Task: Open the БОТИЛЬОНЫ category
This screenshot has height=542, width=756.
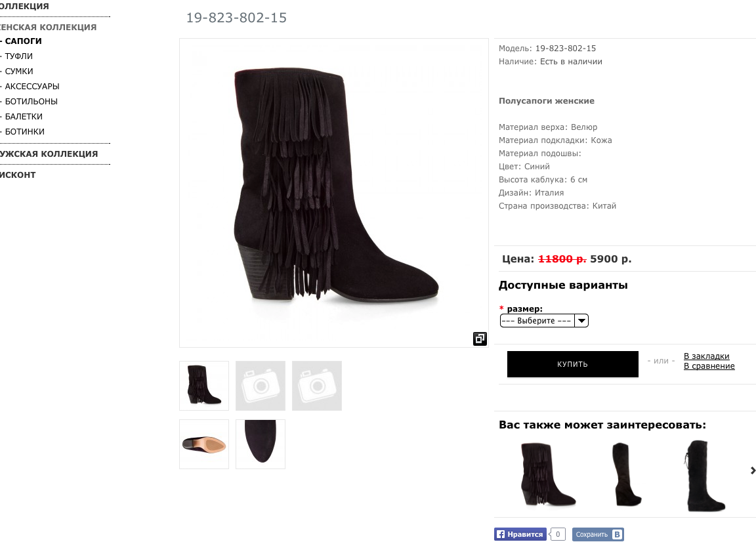Action: (31, 101)
